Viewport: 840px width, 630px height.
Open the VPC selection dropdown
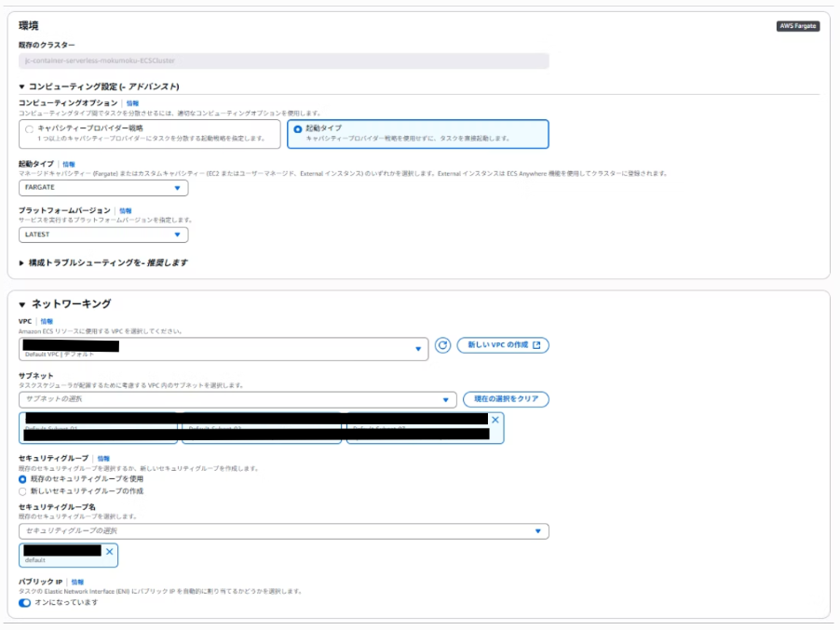click(224, 349)
